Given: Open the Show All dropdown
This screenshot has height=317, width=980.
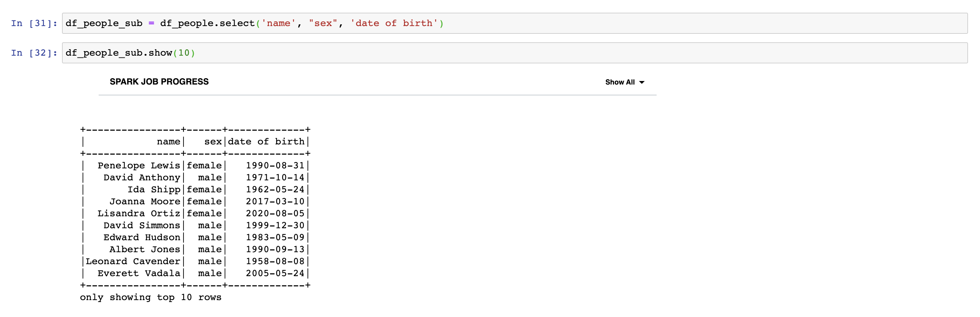Looking at the screenshot, I should click(x=624, y=82).
